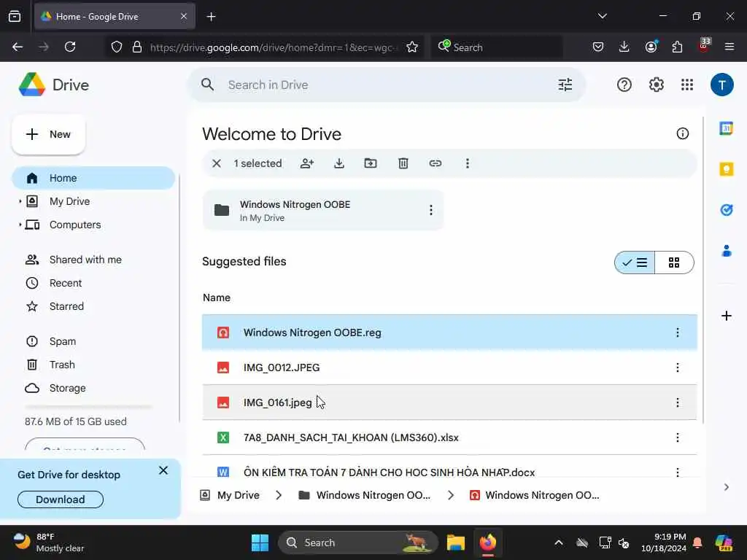Open Shared with me
The width and height of the screenshot is (747, 560).
pos(93,260)
